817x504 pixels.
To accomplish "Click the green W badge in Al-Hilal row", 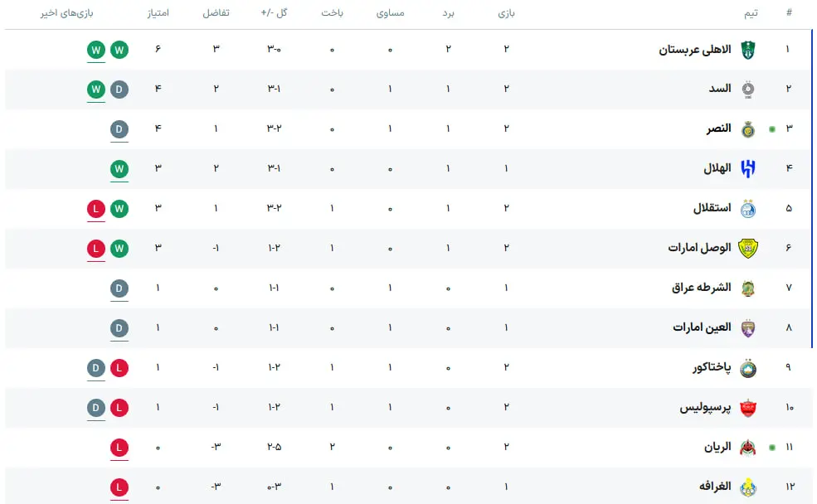I will (x=119, y=169).
